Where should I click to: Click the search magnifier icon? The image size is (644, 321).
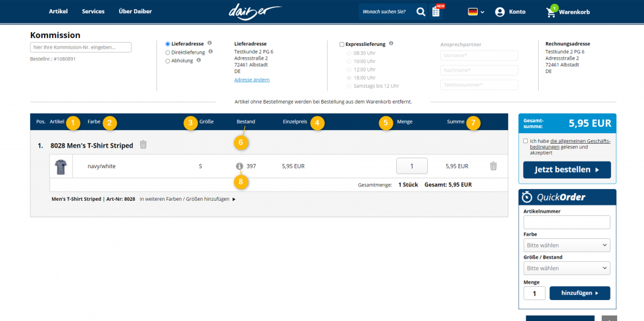[x=421, y=12]
